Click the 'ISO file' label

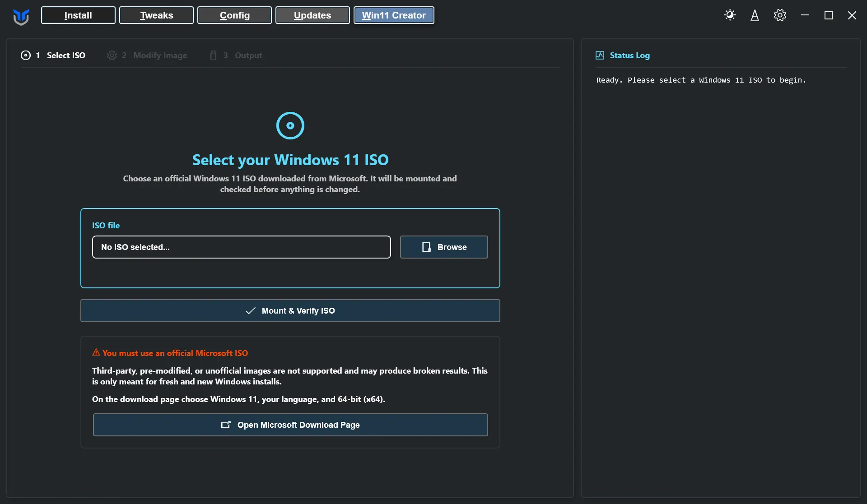(x=106, y=225)
